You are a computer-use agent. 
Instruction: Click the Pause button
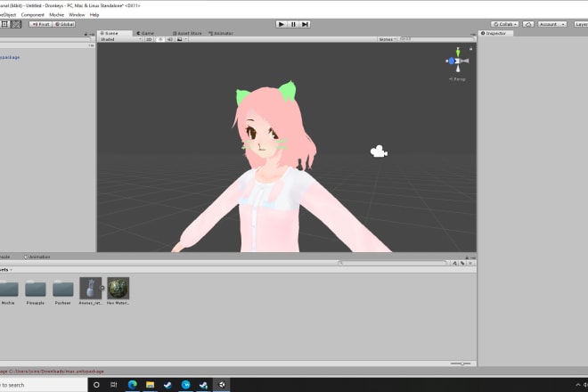tap(293, 24)
